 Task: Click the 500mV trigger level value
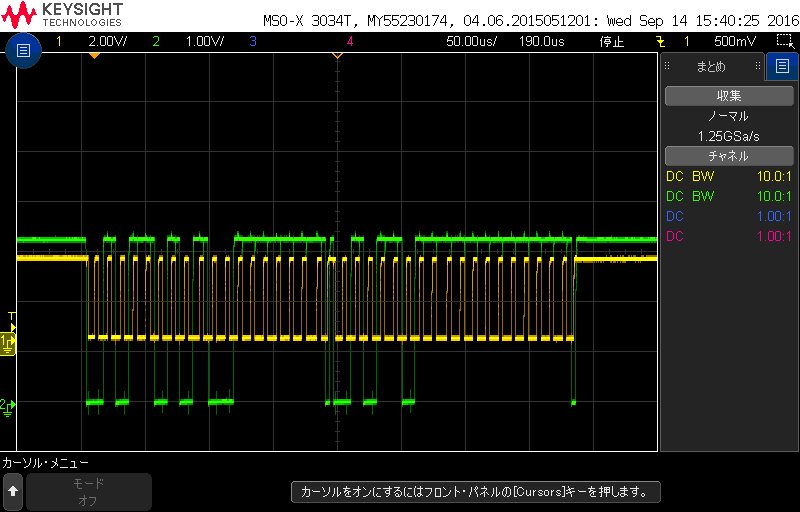[735, 41]
